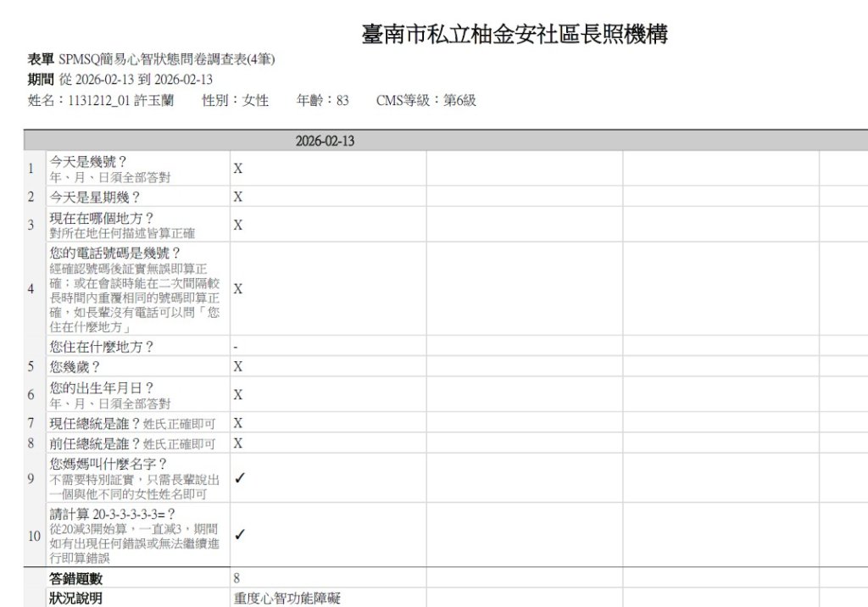
Task: Click the question 您的出生年月日？
Action: coord(102,387)
